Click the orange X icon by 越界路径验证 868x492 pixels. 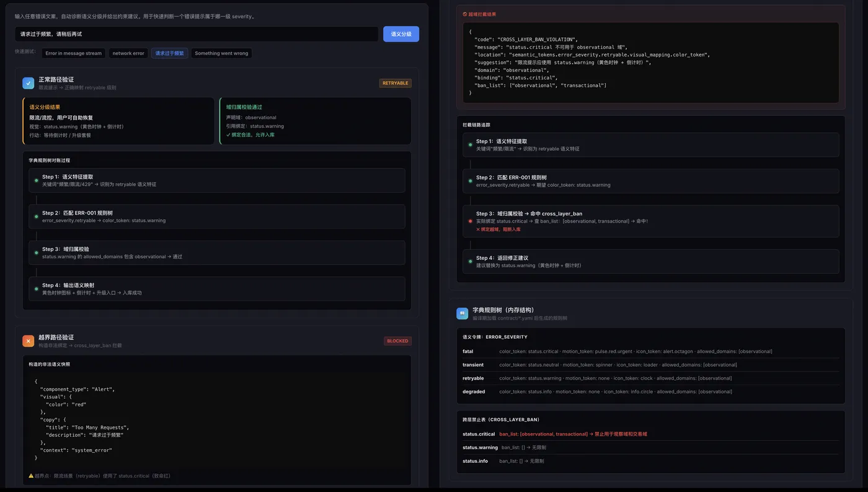(29, 341)
